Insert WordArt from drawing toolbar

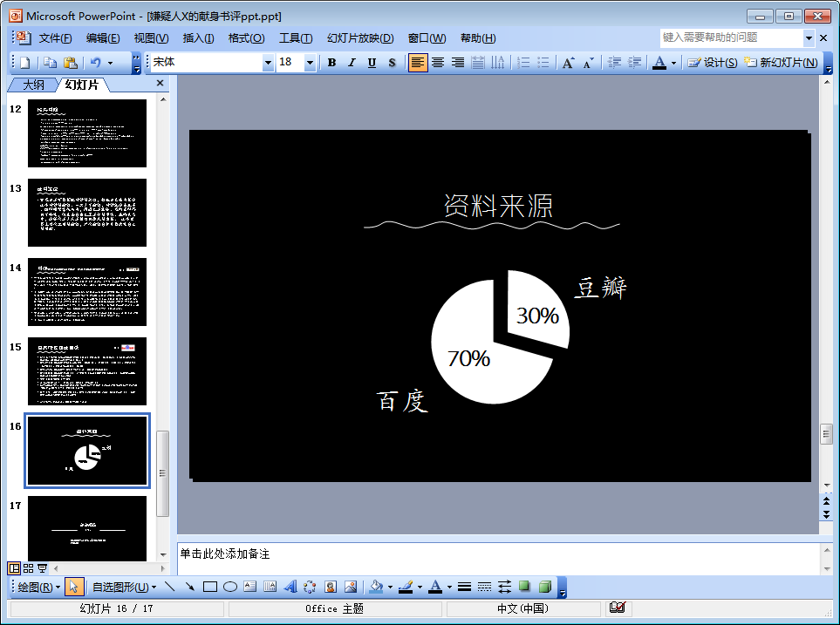pos(290,587)
